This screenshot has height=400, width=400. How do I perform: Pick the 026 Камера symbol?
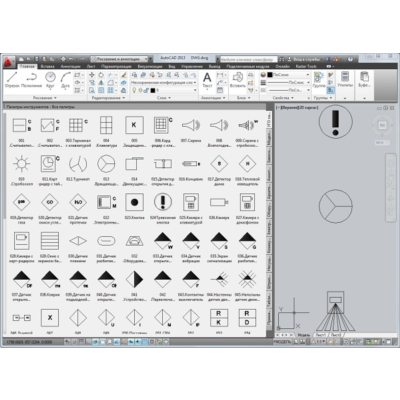click(219, 202)
